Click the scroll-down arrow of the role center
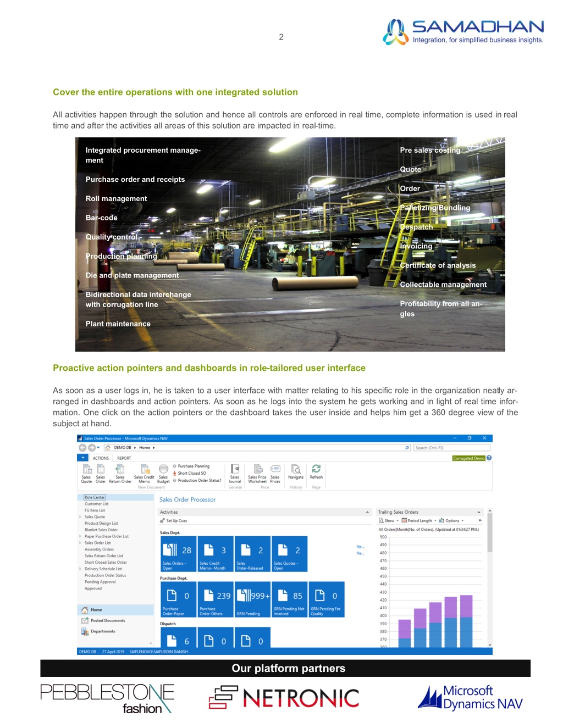This screenshot has width=563, height=728. click(x=490, y=645)
